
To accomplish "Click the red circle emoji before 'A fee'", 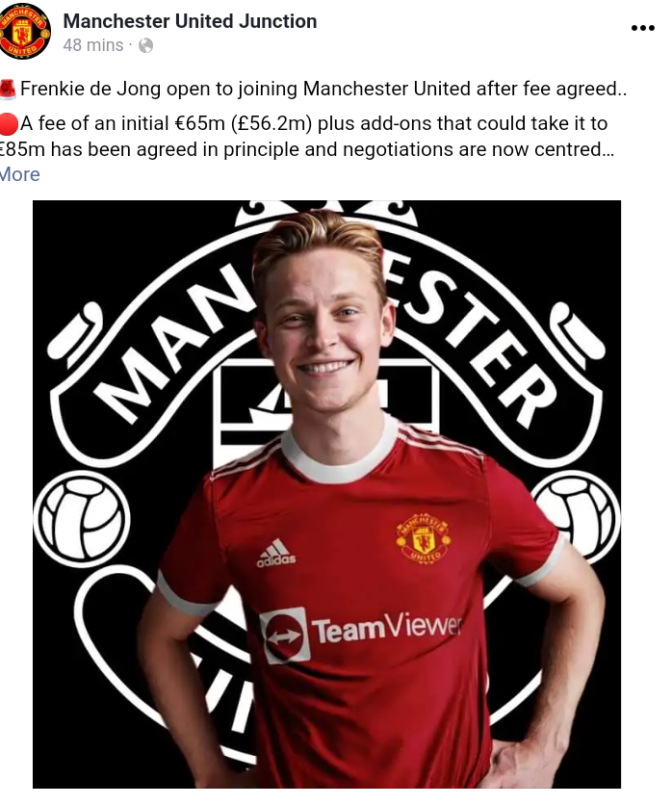I will tap(9, 123).
